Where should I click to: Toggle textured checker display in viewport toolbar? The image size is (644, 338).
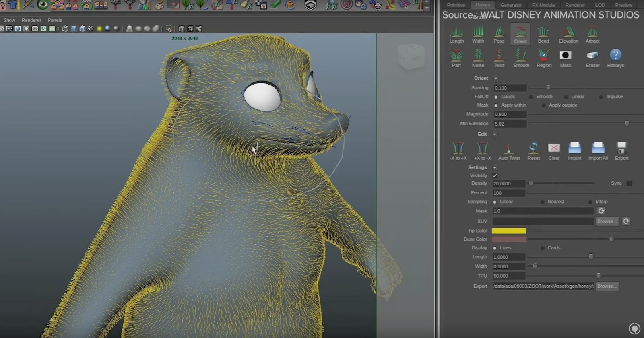pyautogui.click(x=91, y=29)
